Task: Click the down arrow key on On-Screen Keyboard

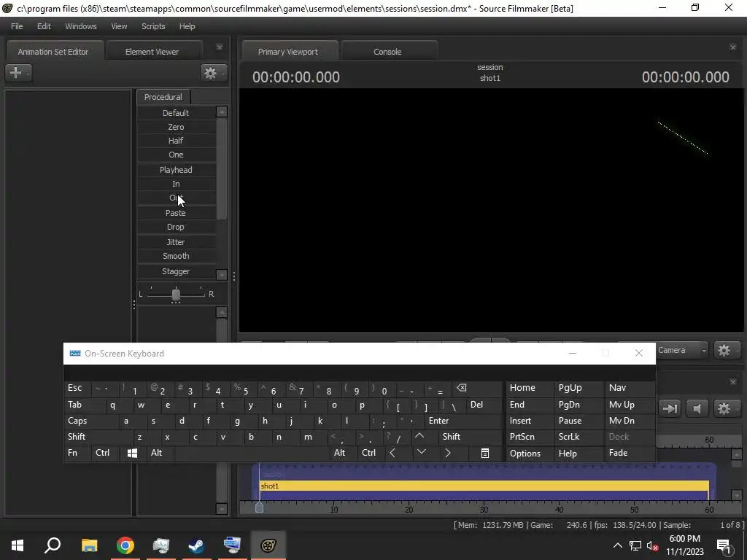Action: point(422,452)
